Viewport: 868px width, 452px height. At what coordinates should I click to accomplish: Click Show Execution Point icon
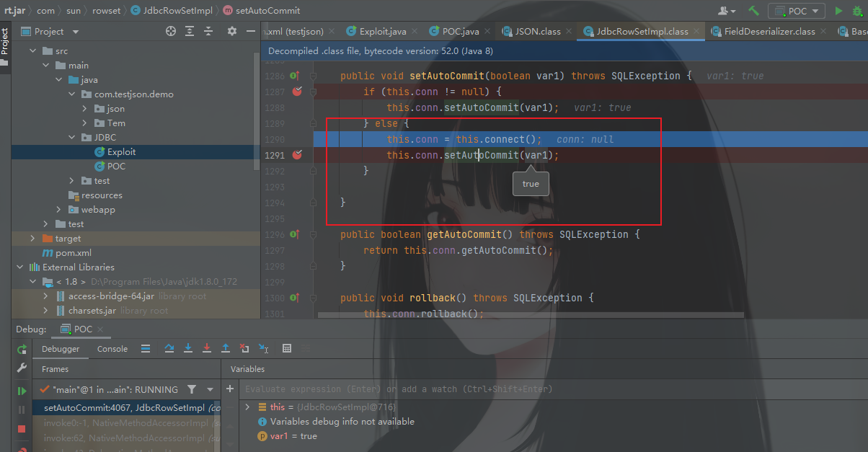[146, 349]
